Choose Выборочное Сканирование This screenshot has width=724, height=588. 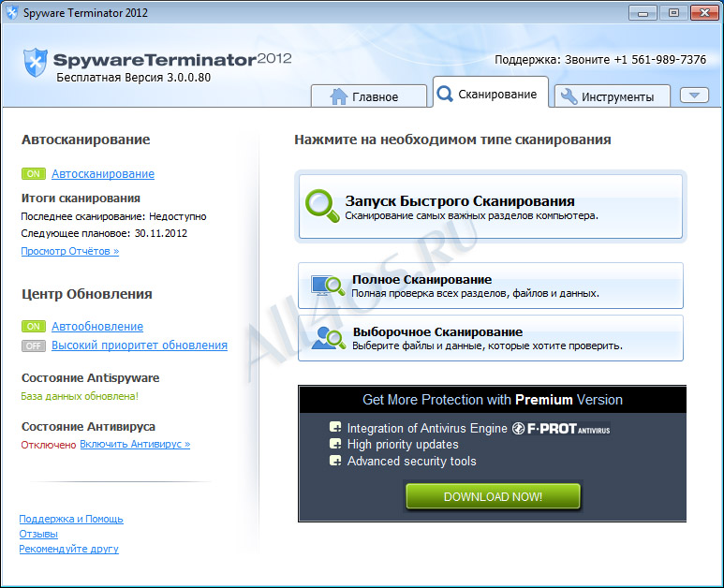tap(491, 338)
